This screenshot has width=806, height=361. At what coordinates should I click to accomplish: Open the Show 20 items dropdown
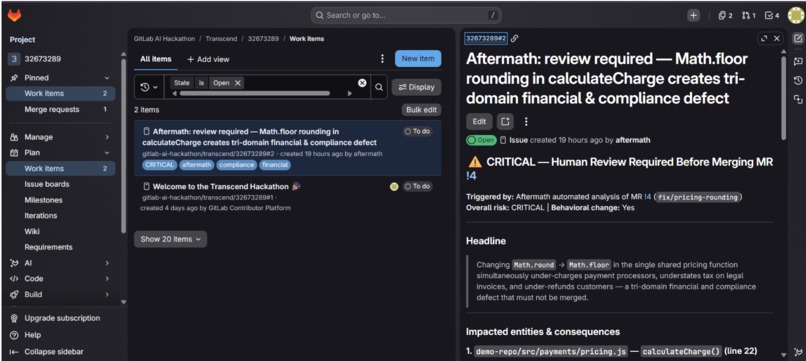pos(170,239)
